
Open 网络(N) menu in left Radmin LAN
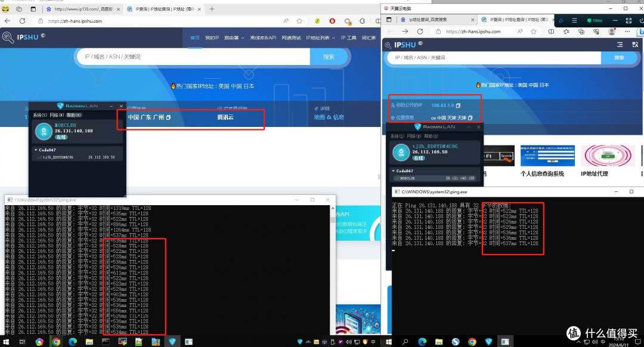tap(57, 115)
